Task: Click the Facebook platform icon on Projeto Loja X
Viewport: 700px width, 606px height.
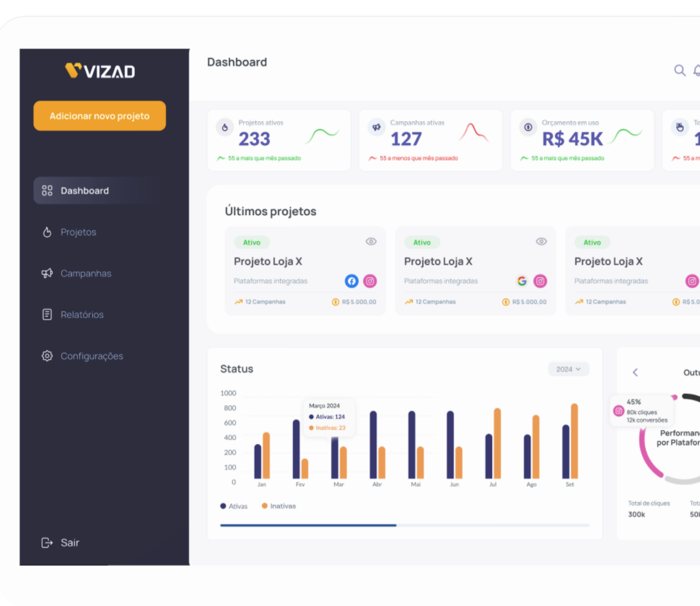Action: click(x=352, y=281)
